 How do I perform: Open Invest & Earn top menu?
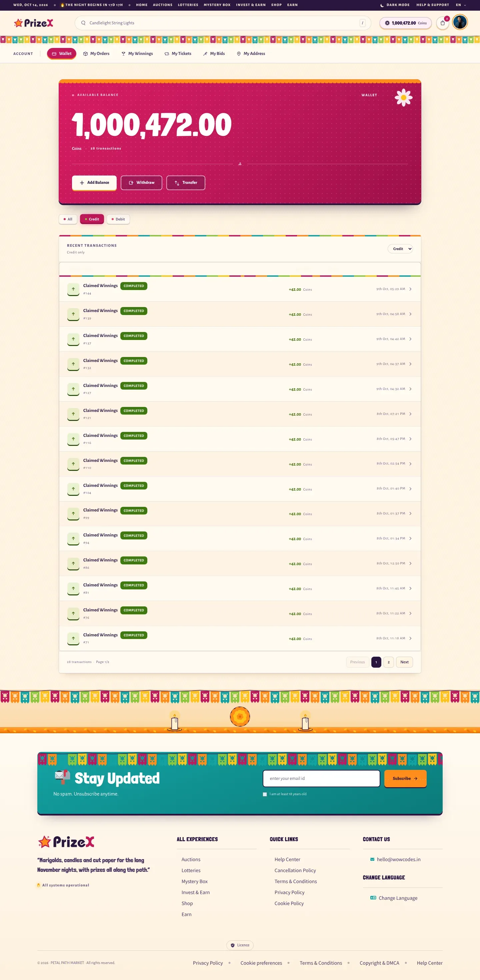[251, 5]
